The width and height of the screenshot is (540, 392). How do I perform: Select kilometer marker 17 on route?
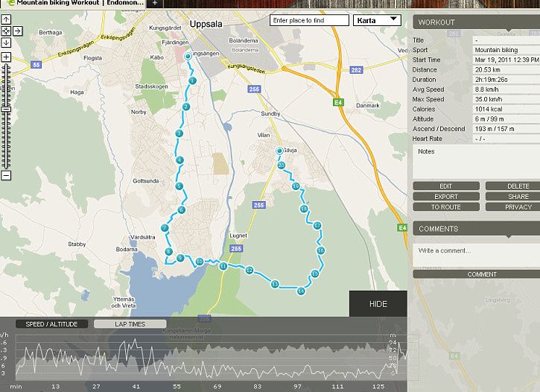317,226
